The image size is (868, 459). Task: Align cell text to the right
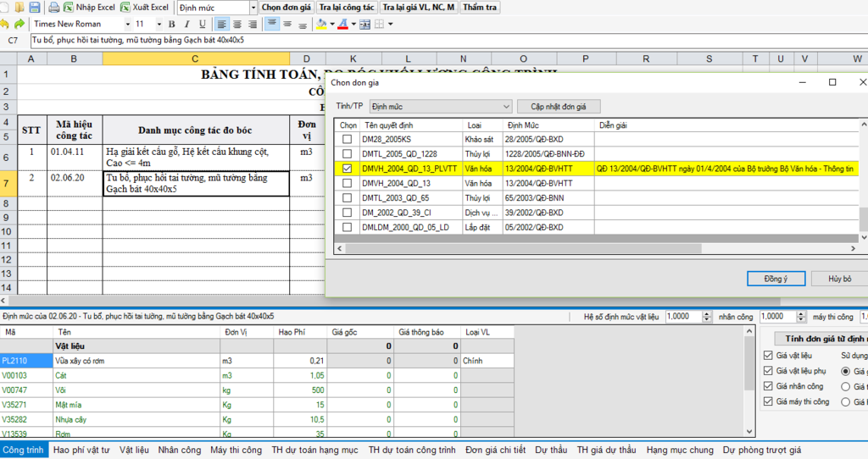(x=253, y=24)
